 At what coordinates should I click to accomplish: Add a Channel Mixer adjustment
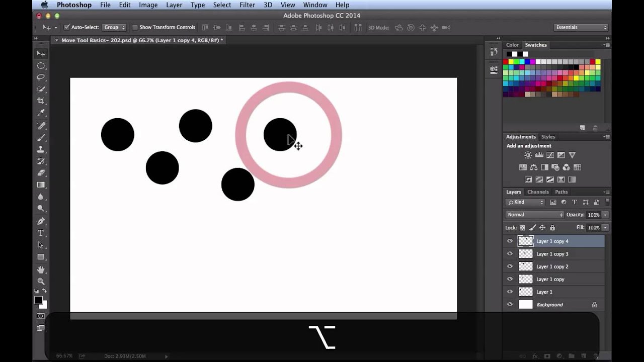coord(566,167)
